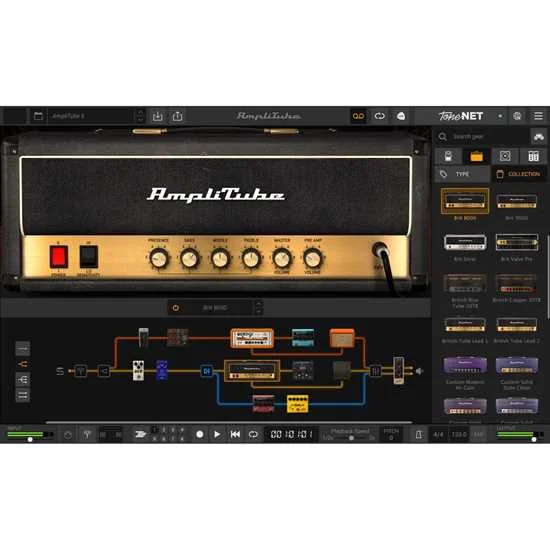Open the hamburger main menu

(x=538, y=116)
